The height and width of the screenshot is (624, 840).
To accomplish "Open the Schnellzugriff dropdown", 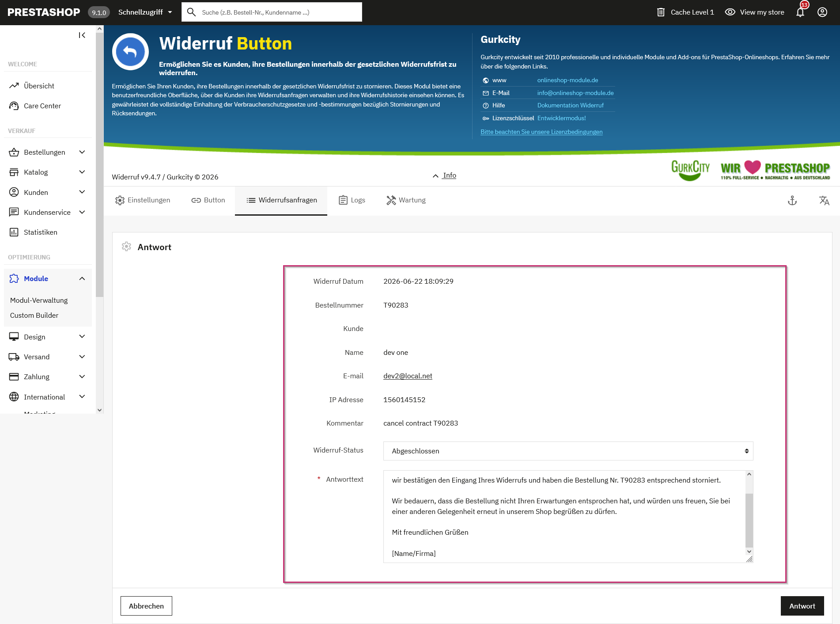I will [x=145, y=12].
